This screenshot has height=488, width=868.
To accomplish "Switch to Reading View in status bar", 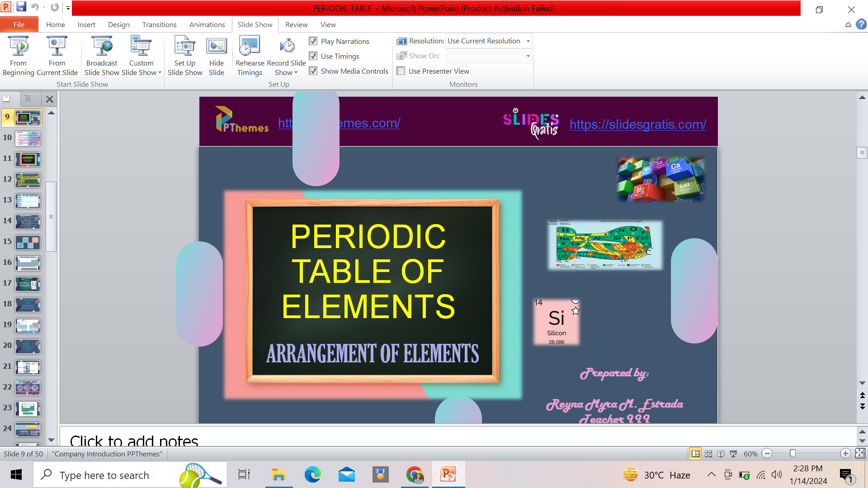I will click(721, 454).
